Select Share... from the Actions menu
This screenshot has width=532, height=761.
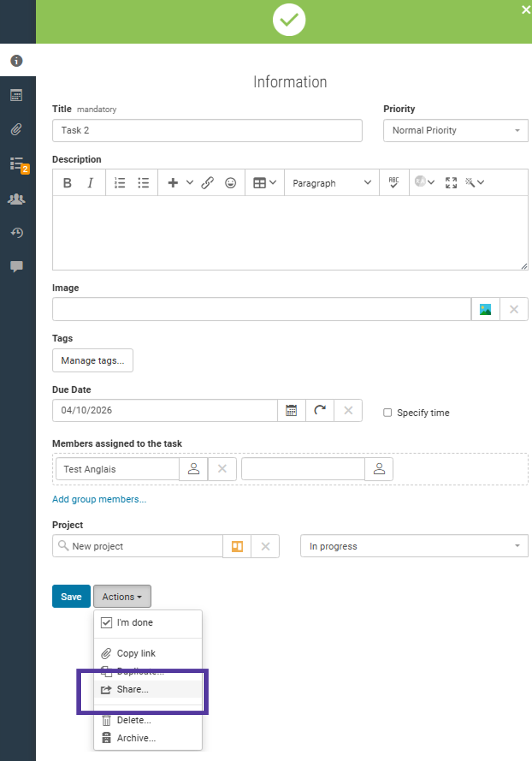(x=133, y=689)
